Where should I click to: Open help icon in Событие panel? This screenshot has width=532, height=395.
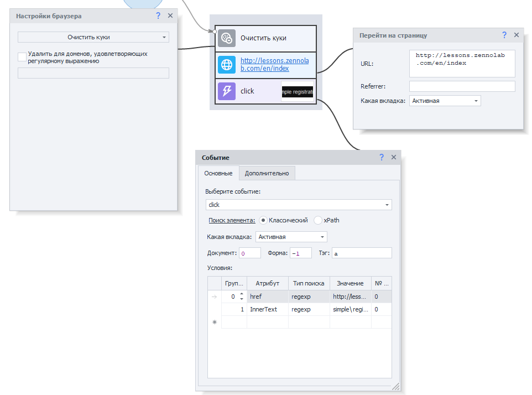click(x=382, y=157)
